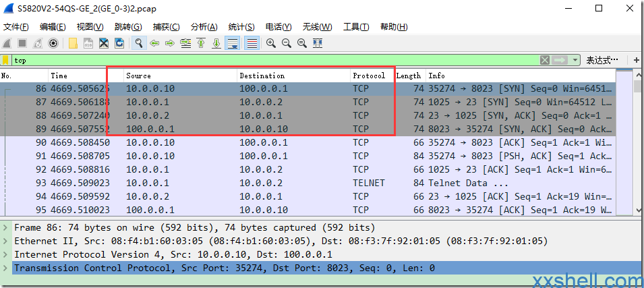Open the 工具(T) menu

356,27
